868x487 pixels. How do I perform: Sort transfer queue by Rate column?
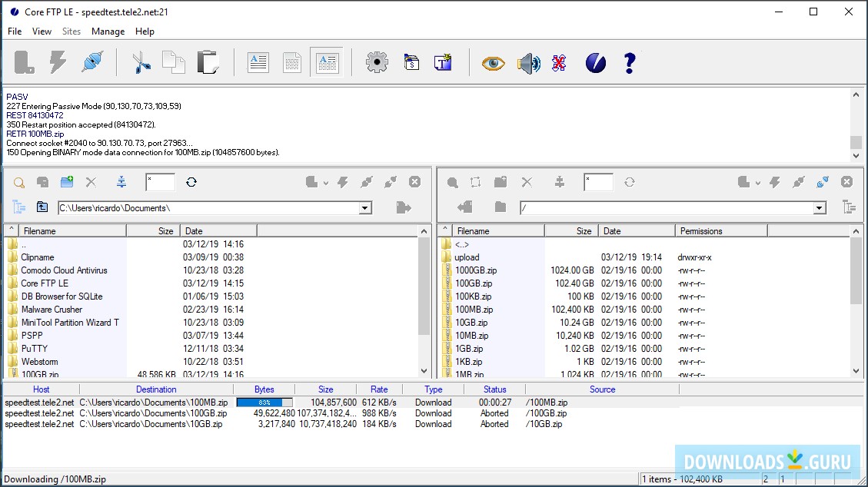pyautogui.click(x=379, y=389)
